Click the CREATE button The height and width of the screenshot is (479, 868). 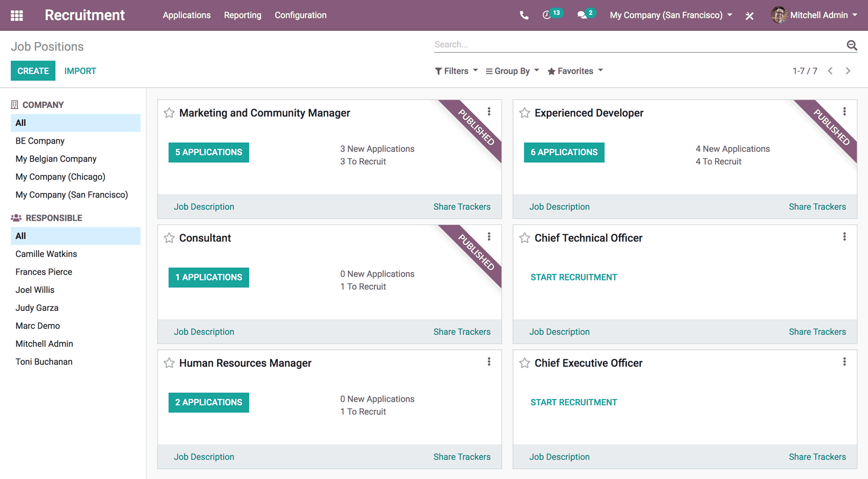coord(33,70)
